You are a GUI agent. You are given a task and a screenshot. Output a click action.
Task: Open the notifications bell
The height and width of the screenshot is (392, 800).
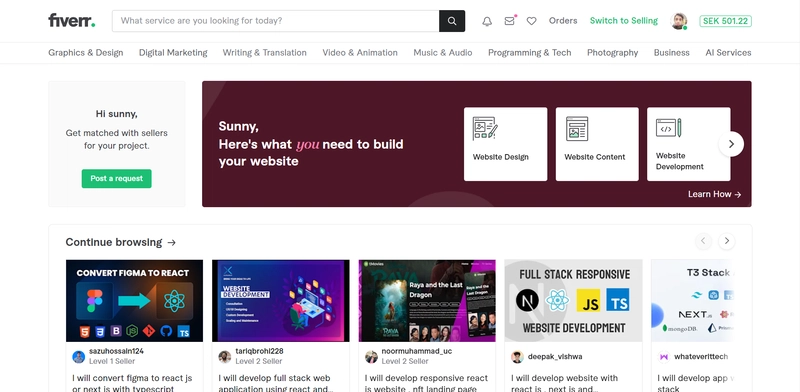487,21
